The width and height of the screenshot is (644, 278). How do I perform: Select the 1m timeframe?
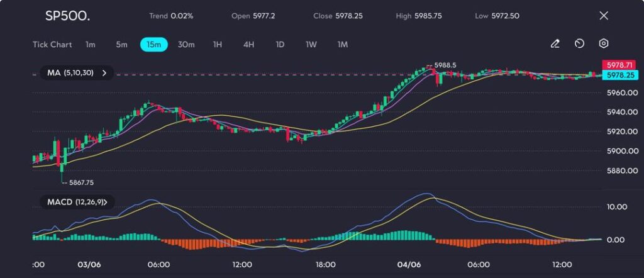pos(91,45)
